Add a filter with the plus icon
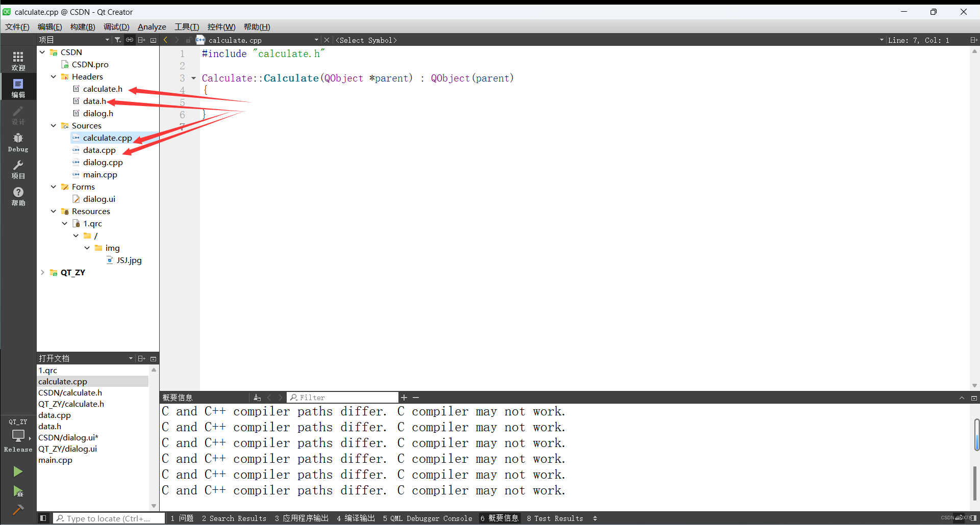Image resolution: width=980 pixels, height=525 pixels. click(404, 398)
